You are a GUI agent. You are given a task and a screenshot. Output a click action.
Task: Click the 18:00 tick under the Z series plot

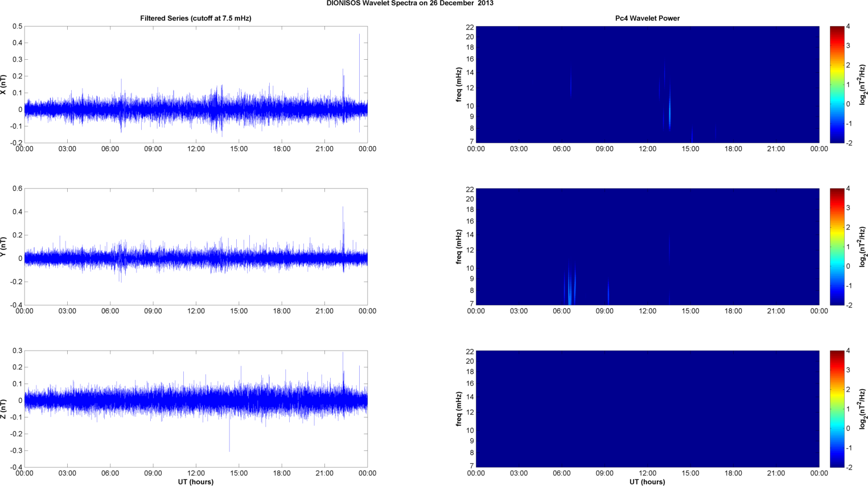(282, 473)
